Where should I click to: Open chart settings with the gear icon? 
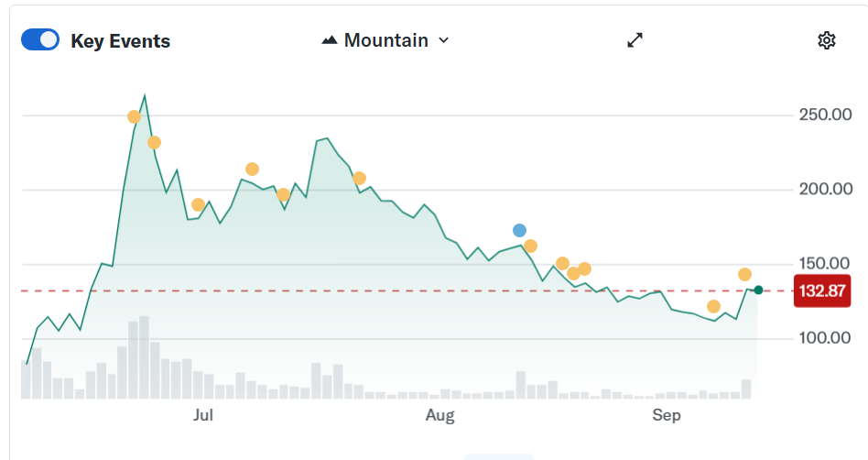pyautogui.click(x=826, y=40)
